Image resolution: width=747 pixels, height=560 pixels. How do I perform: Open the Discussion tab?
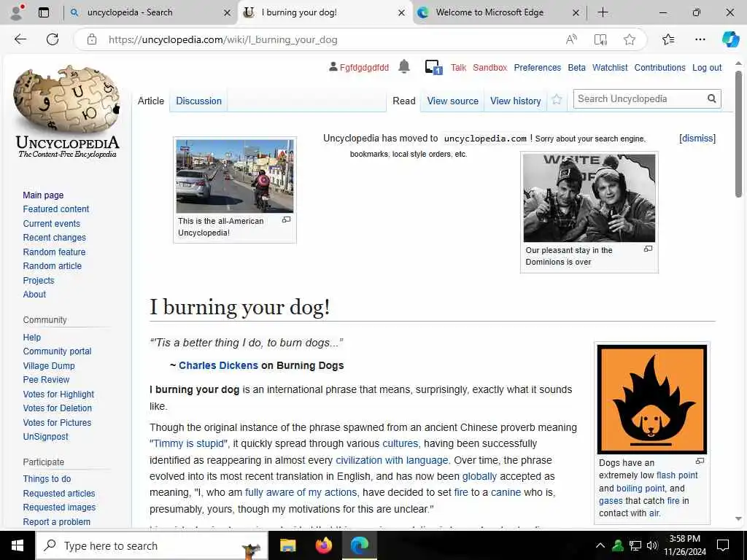coord(198,101)
